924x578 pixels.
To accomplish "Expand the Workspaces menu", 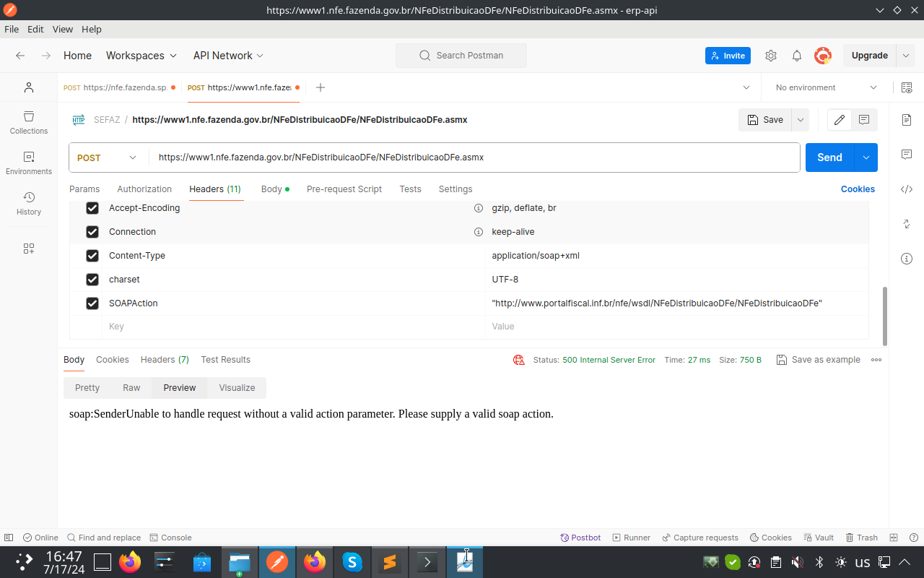I will tap(141, 56).
